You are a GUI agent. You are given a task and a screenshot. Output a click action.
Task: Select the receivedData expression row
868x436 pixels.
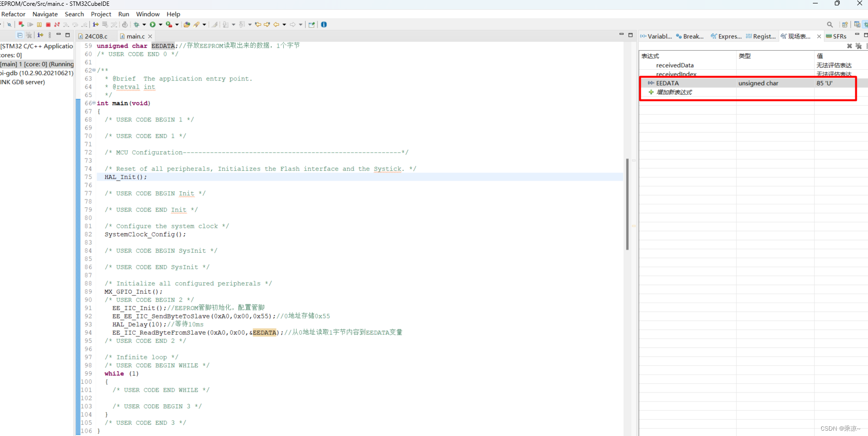(753, 65)
